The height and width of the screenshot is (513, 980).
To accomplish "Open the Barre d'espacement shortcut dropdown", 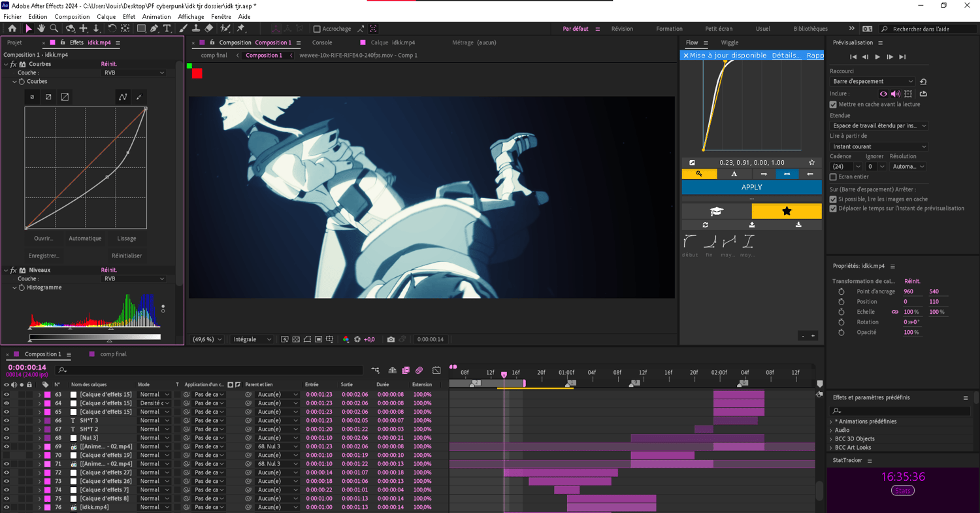I will pos(873,82).
